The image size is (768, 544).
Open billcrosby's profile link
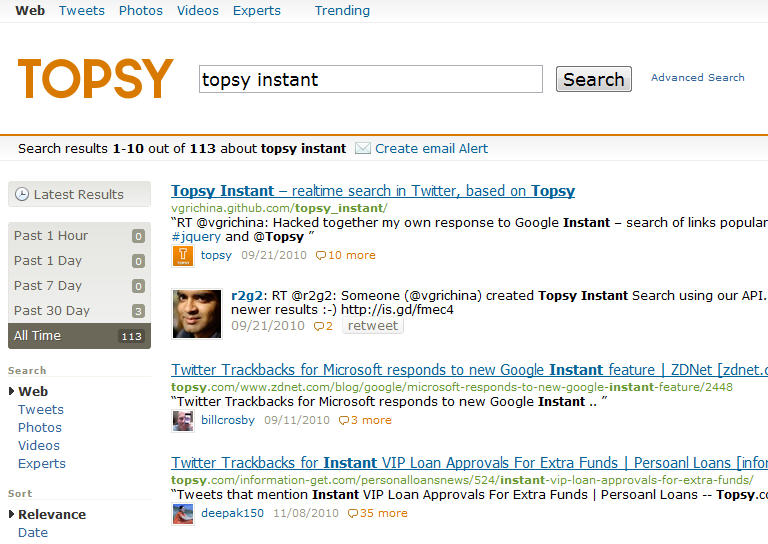(228, 420)
